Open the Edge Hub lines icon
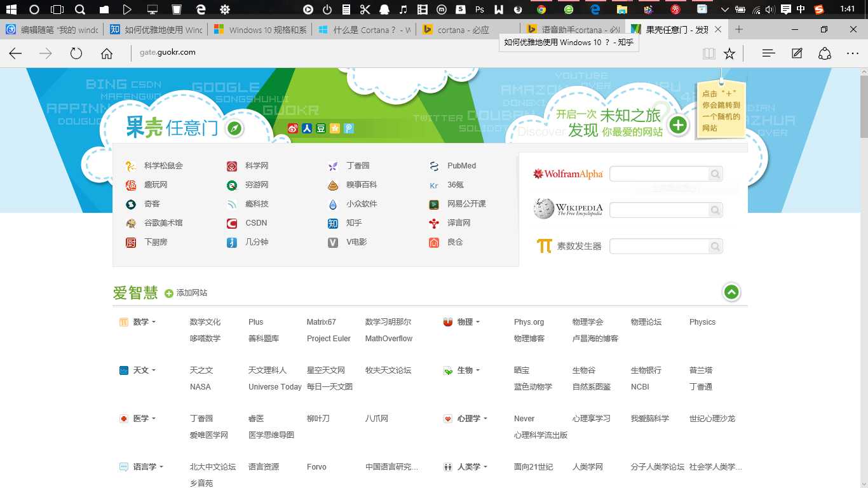 (768, 53)
